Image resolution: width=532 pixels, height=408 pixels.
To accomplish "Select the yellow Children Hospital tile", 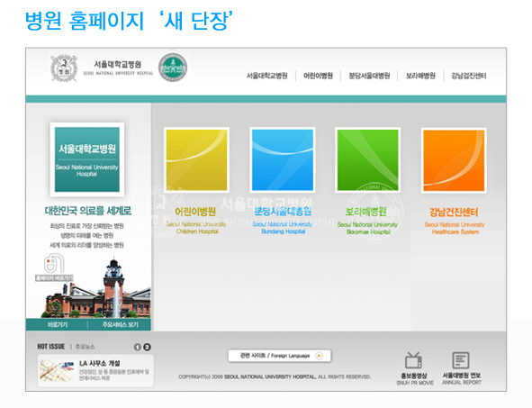I will click(196, 160).
